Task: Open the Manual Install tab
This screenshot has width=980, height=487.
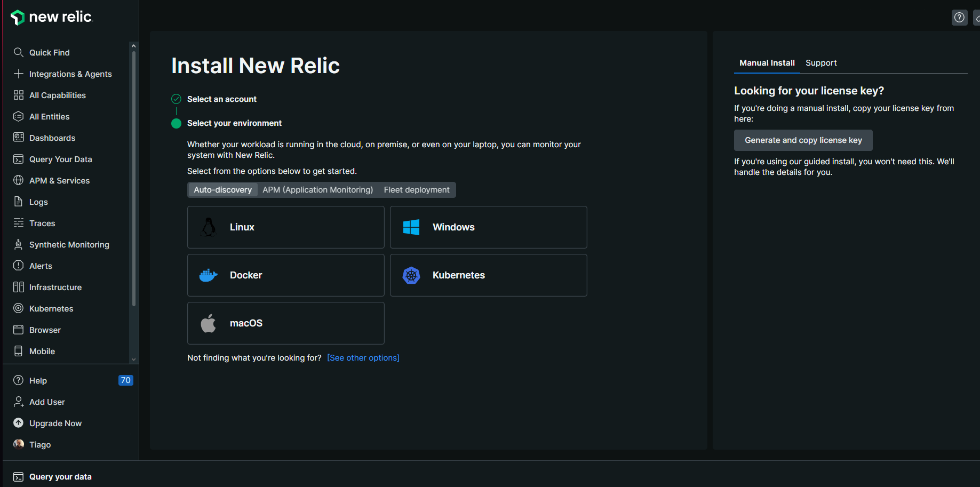Action: (767, 63)
